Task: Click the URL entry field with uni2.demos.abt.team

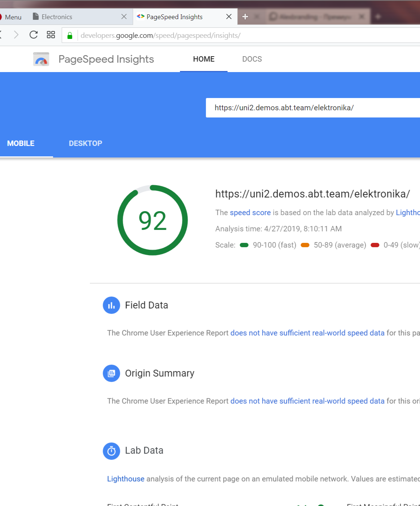Action: coord(313,108)
